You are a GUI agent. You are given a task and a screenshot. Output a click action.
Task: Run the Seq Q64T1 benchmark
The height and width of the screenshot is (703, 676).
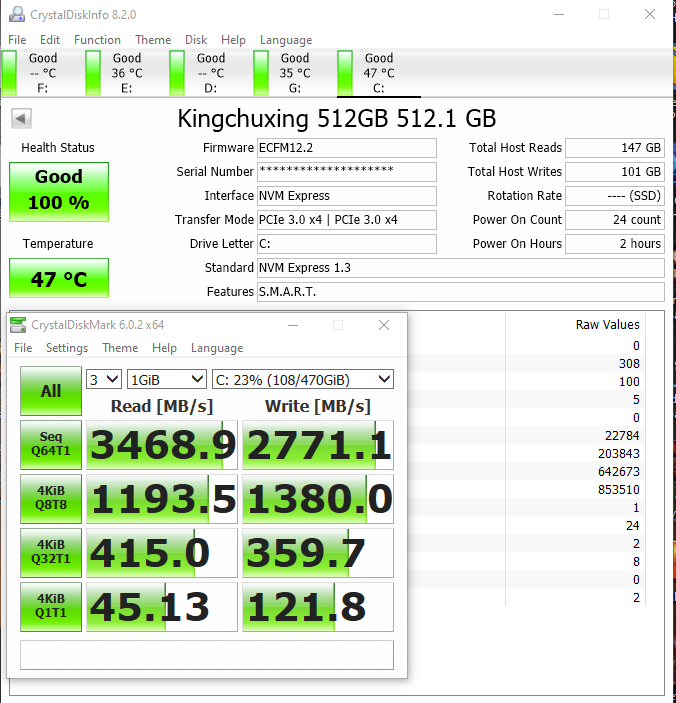click(51, 445)
